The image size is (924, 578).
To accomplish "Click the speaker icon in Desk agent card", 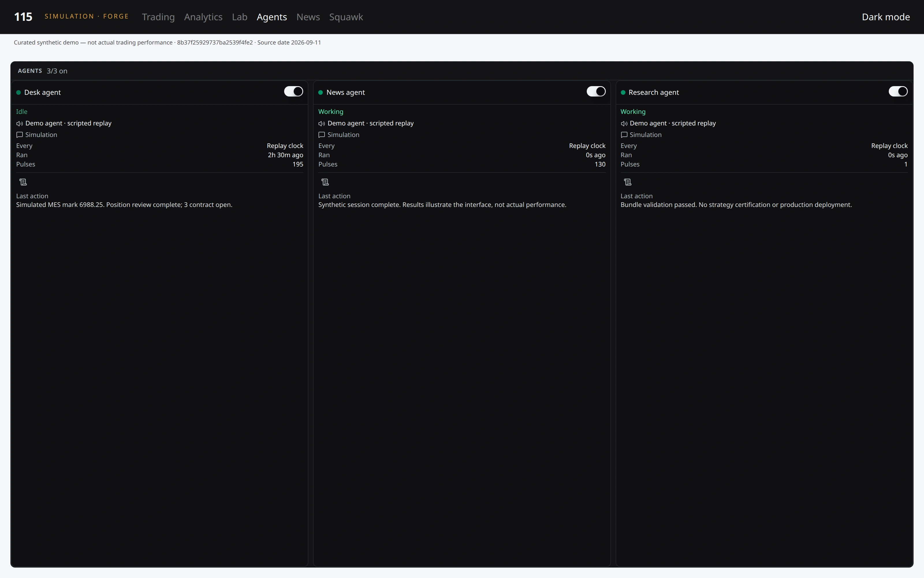I will point(19,123).
